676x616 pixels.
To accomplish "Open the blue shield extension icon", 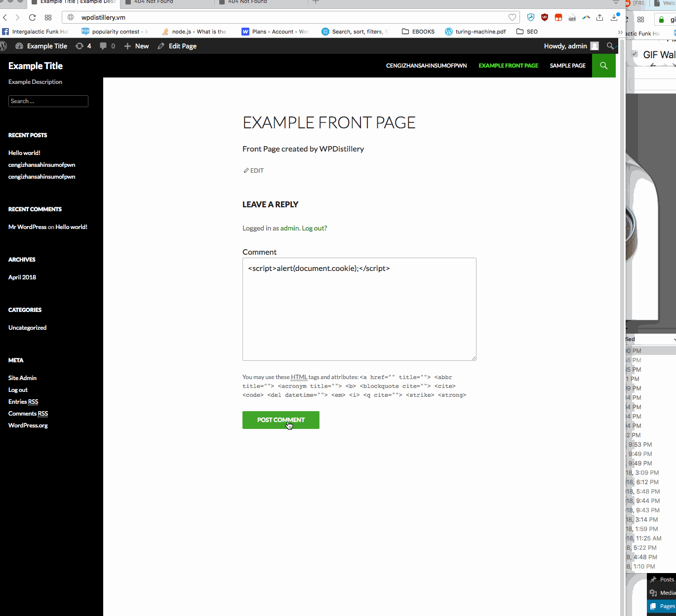I will [x=531, y=17].
